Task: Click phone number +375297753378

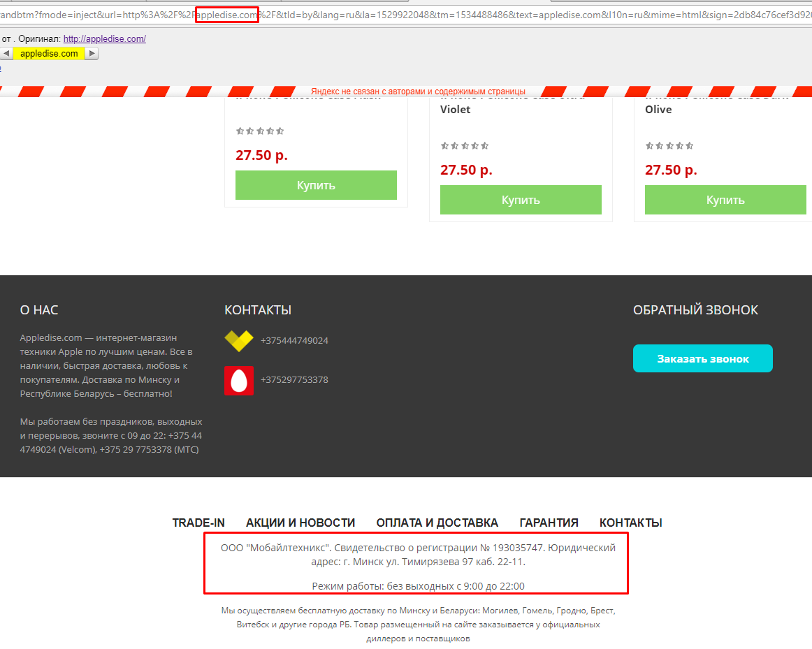Action: tap(294, 380)
